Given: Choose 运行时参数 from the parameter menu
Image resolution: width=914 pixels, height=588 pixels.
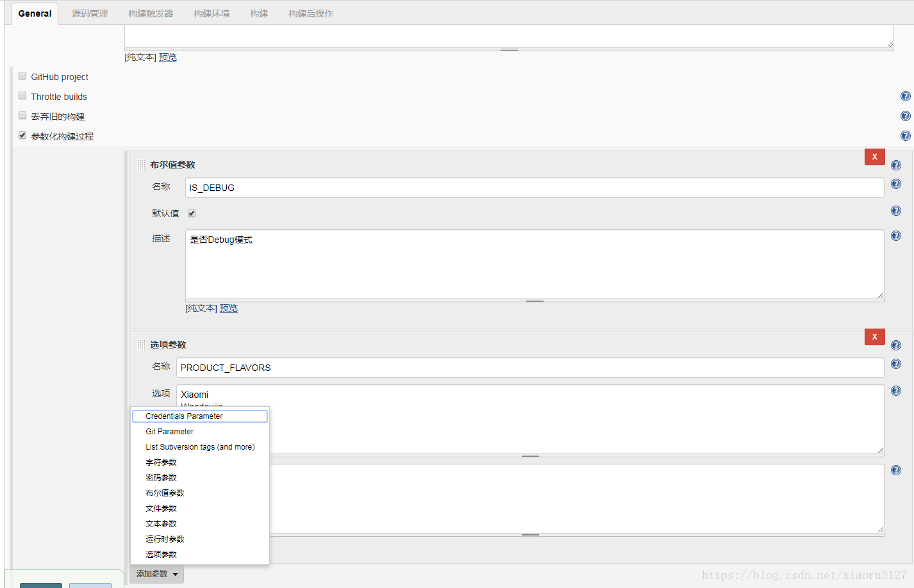Looking at the screenshot, I should (200, 539).
